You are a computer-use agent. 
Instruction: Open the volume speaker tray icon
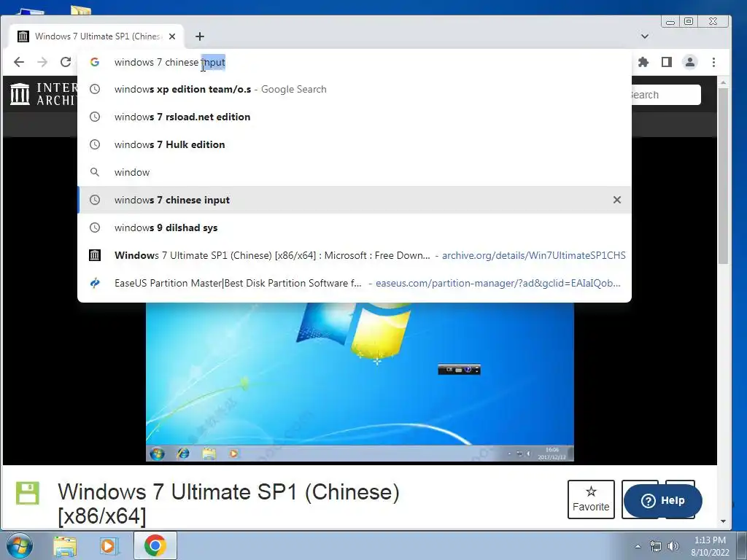click(x=673, y=546)
